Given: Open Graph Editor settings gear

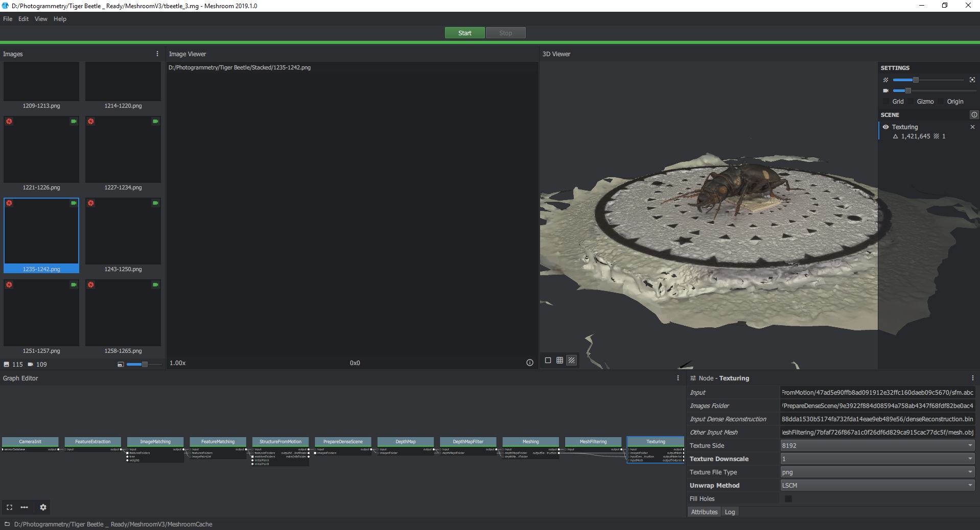Looking at the screenshot, I should [43, 507].
